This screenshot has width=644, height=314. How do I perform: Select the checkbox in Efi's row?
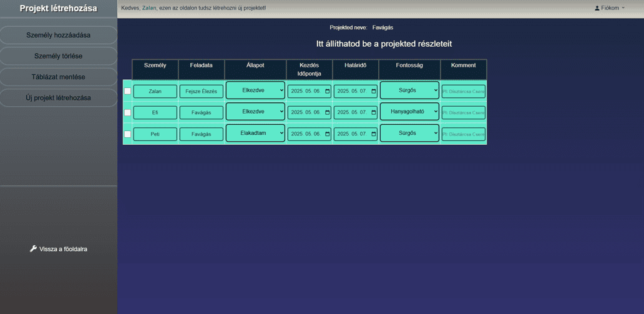tap(127, 112)
